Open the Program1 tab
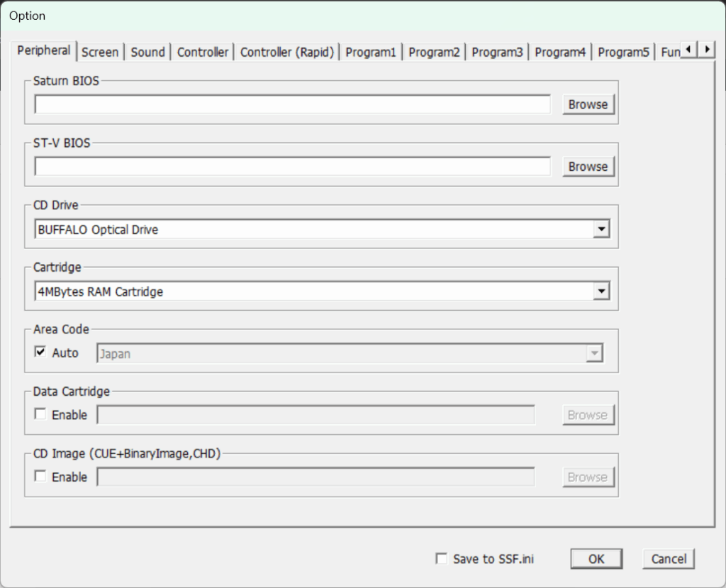 coord(371,52)
